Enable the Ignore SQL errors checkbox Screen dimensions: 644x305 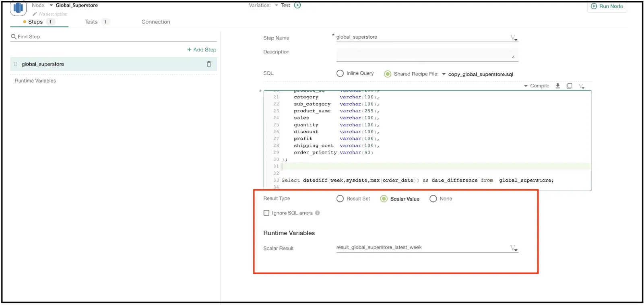[x=266, y=213]
